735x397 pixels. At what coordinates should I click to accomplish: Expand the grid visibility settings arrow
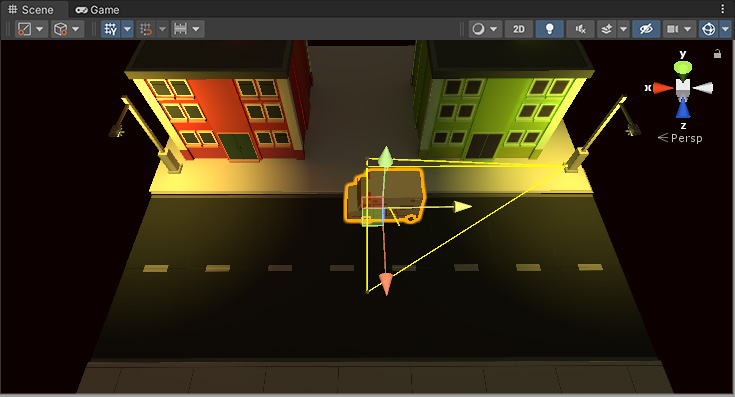128,29
